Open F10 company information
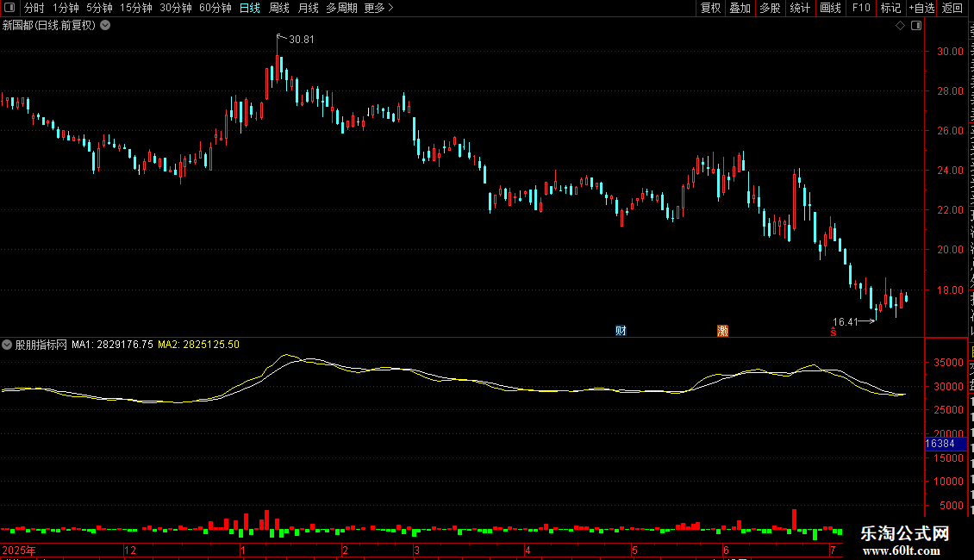The image size is (974, 560). coord(861,8)
